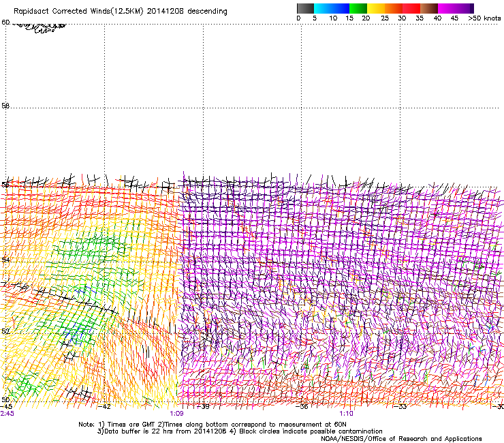Click the "45" label under the color scale

click(454, 18)
